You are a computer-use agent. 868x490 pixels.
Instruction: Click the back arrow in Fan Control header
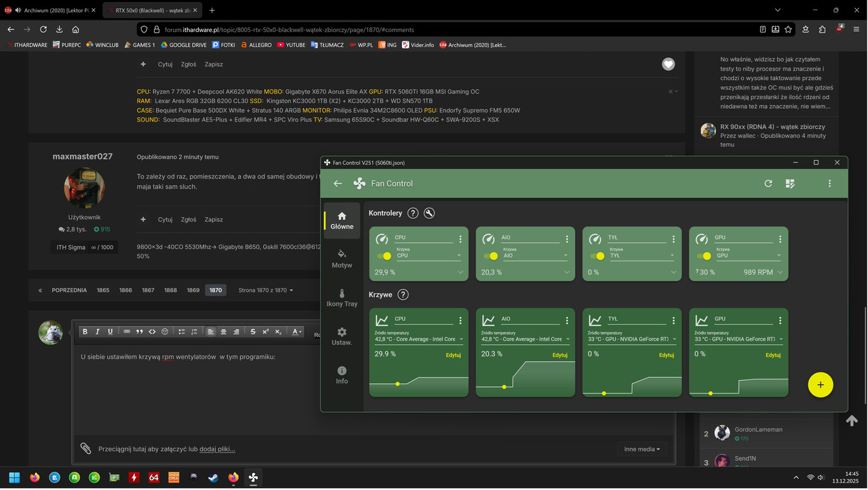click(x=338, y=183)
